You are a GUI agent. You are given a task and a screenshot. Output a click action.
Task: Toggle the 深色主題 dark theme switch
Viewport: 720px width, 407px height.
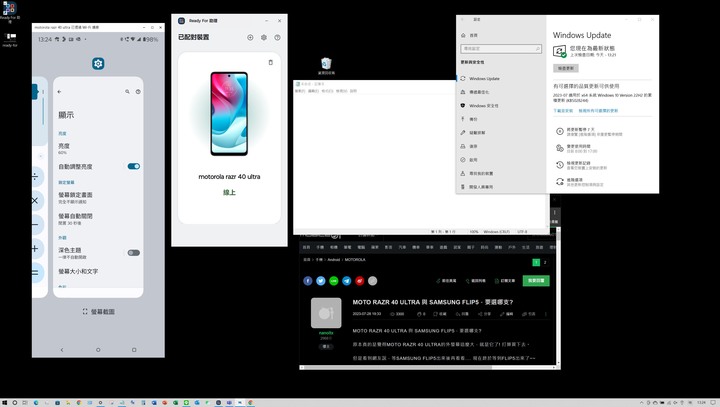click(x=134, y=253)
